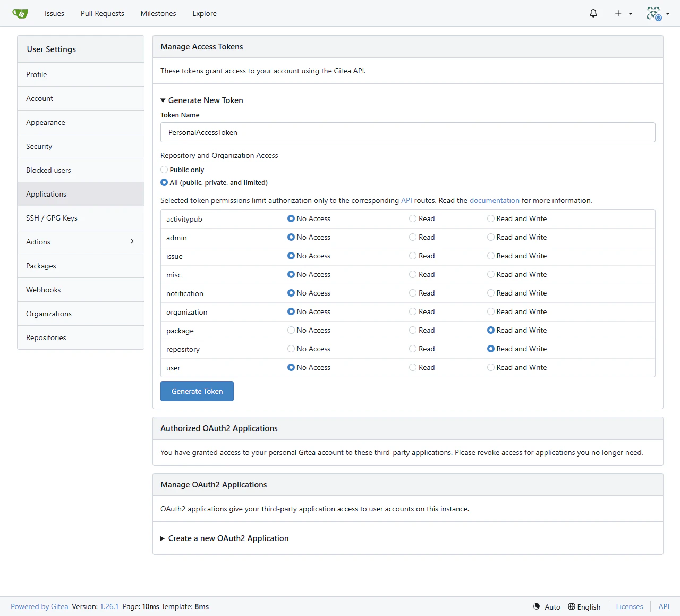Collapse the Generate New Token section
This screenshot has height=616, width=680.
[x=202, y=100]
